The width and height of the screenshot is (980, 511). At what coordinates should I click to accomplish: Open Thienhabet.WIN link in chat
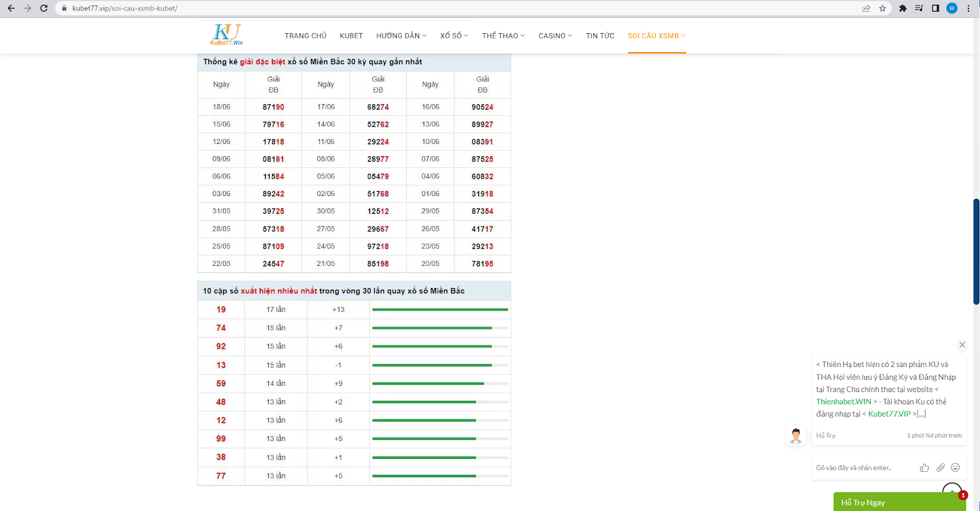[x=843, y=402]
